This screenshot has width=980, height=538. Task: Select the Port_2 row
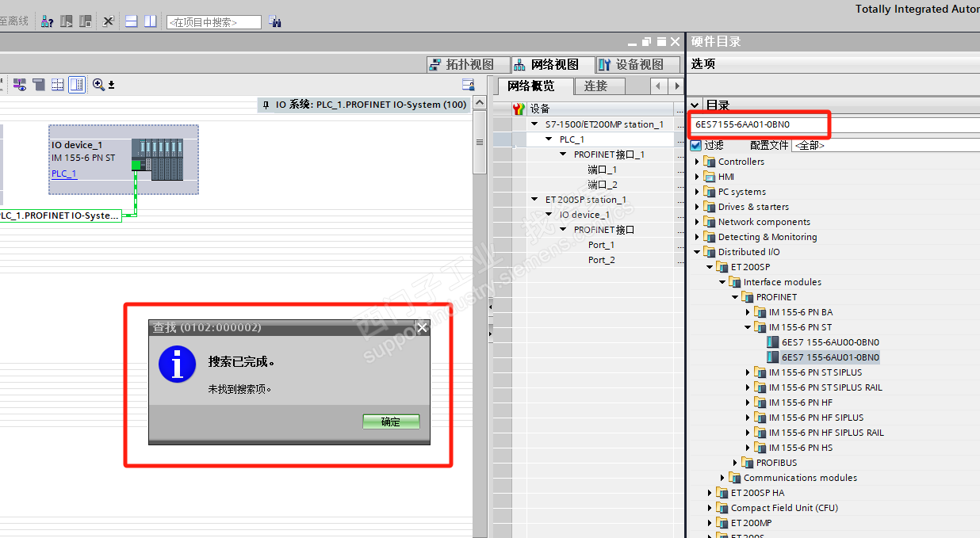(x=602, y=260)
